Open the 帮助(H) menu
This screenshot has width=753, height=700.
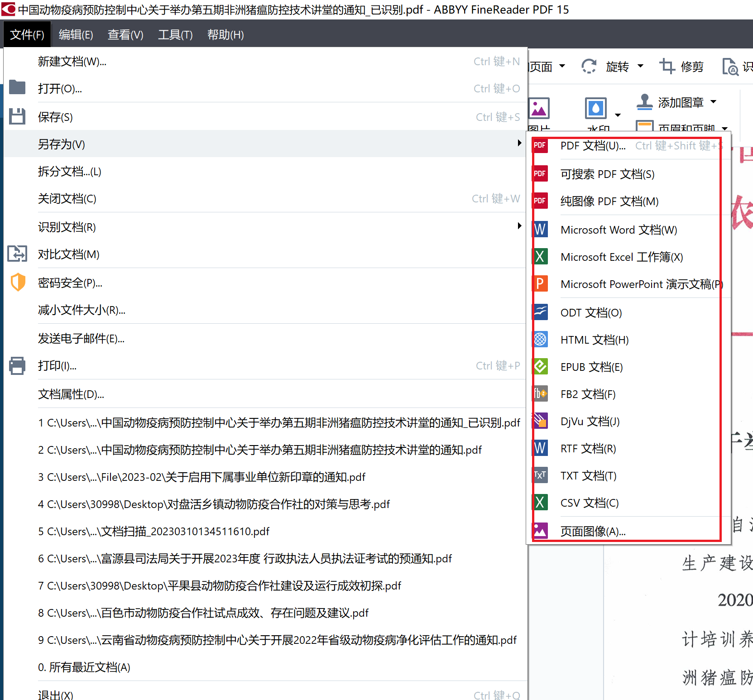pyautogui.click(x=225, y=34)
